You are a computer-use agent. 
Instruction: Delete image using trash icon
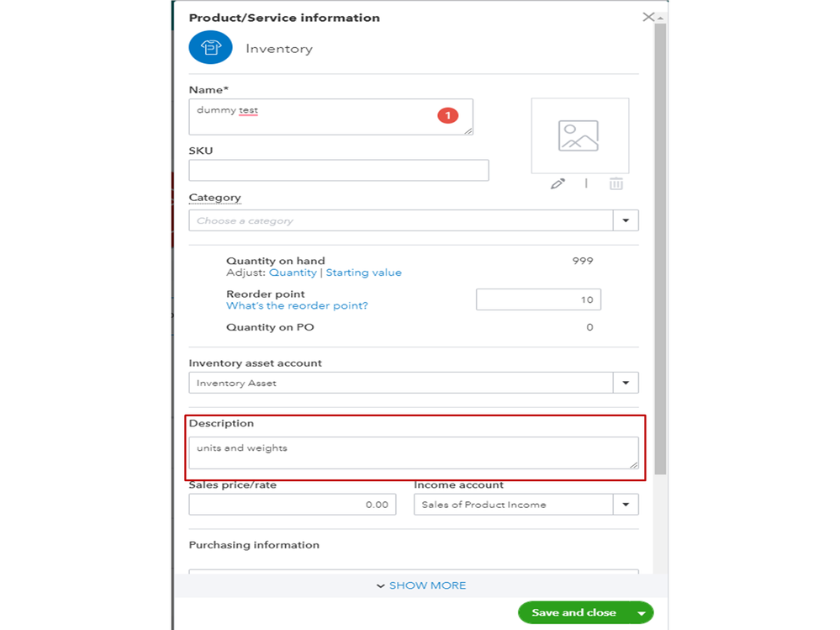(616, 183)
